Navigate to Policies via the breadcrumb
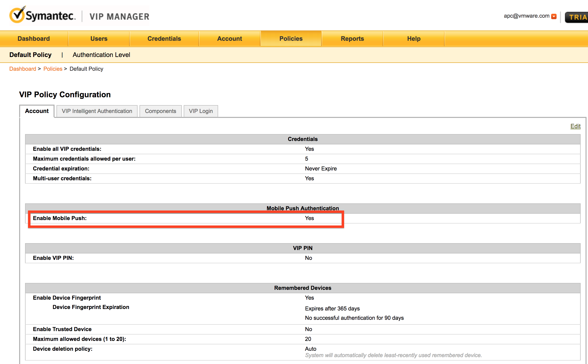 click(x=53, y=69)
